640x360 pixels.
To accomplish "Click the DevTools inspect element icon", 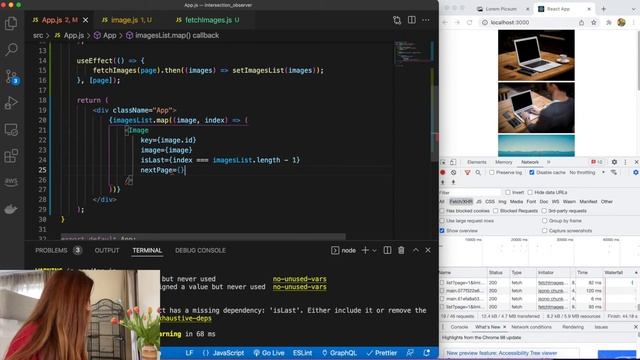I will tap(443, 162).
